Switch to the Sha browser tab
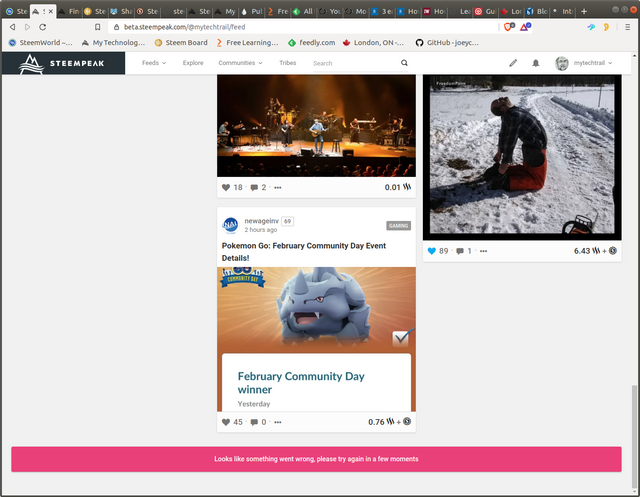 (x=121, y=11)
